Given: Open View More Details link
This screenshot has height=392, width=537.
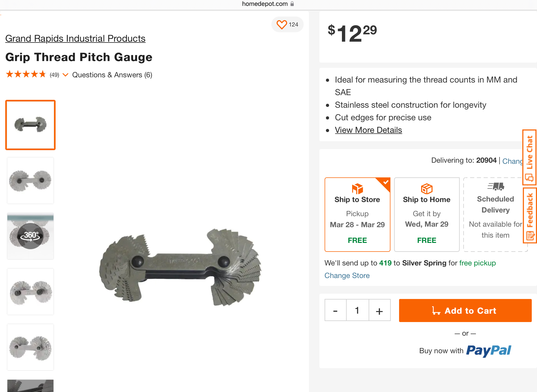Looking at the screenshot, I should pyautogui.click(x=368, y=130).
